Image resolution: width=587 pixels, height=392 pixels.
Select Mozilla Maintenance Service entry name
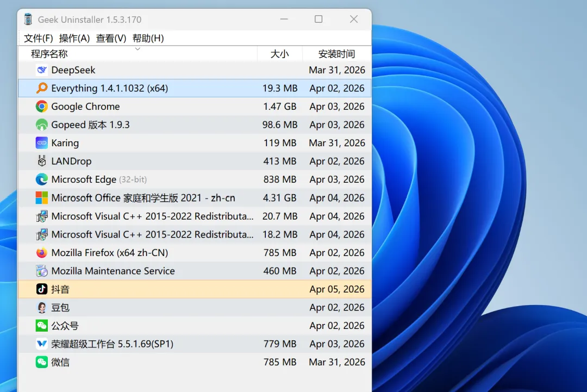(113, 271)
